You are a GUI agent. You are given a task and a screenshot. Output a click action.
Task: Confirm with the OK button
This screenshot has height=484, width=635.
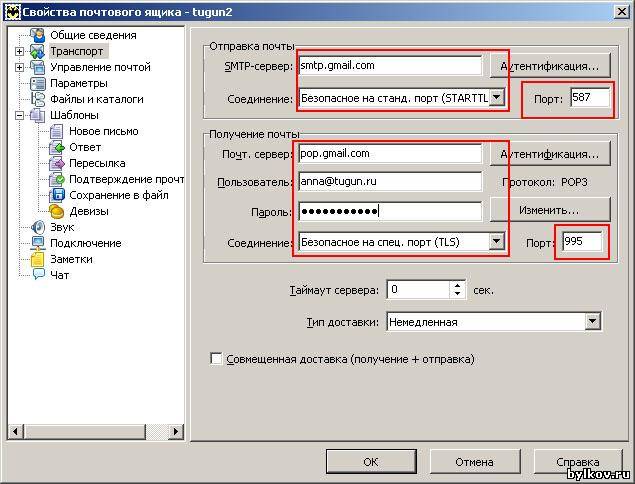coord(371,462)
